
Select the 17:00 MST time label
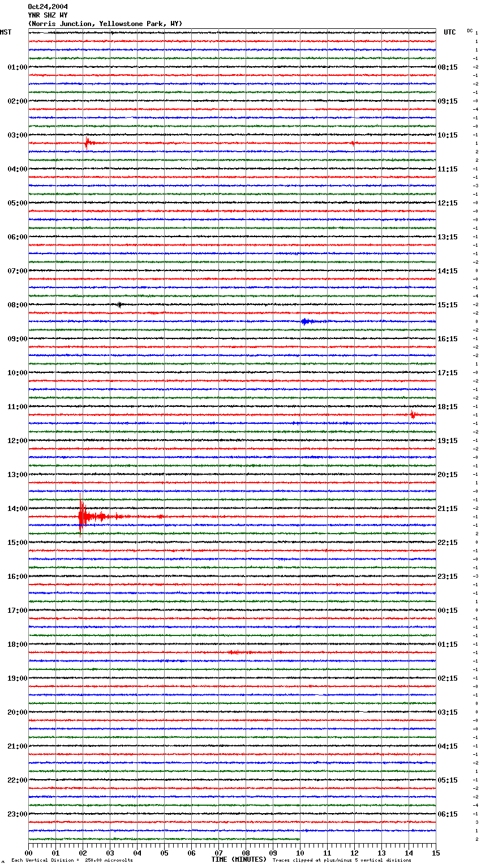click(18, 611)
